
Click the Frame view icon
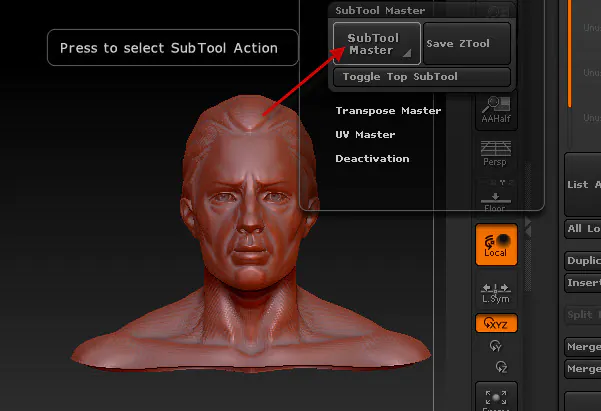tap(496, 397)
